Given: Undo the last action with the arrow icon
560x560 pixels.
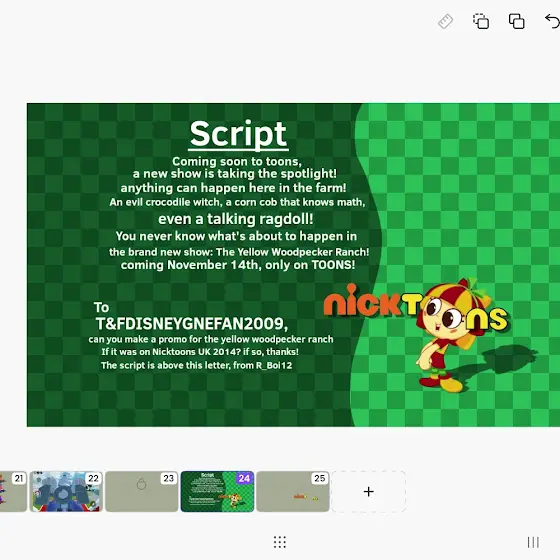Looking at the screenshot, I should [552, 21].
